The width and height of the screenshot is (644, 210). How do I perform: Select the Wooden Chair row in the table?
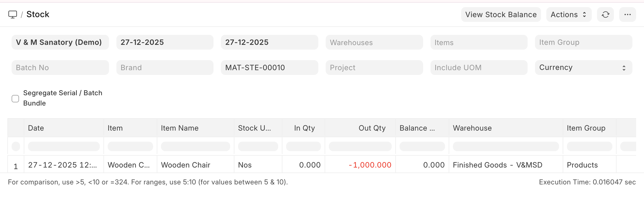pos(186,165)
